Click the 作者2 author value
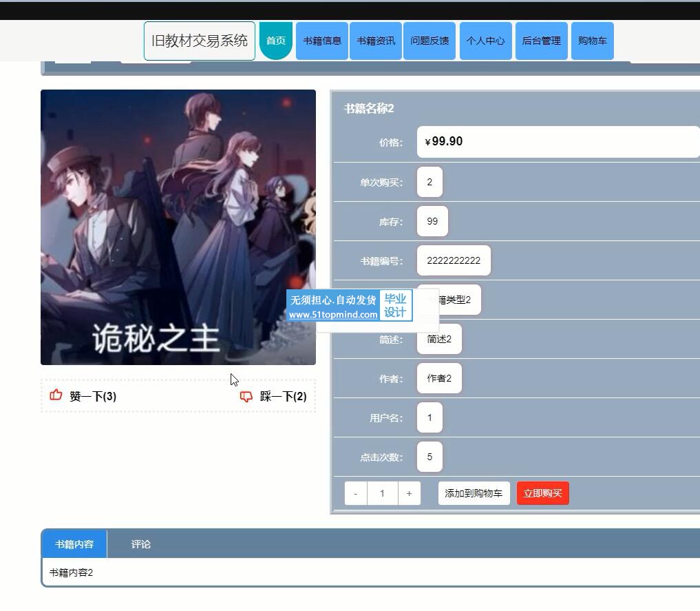The height and width of the screenshot is (611, 700). pos(439,378)
